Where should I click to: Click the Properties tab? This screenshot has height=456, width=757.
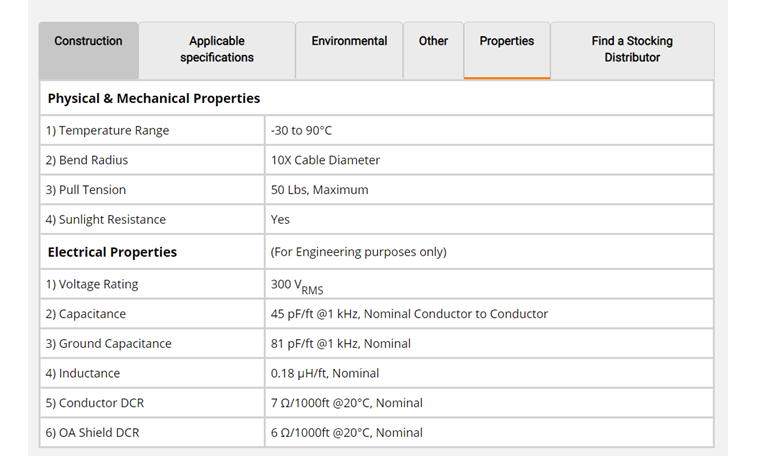pos(507,42)
